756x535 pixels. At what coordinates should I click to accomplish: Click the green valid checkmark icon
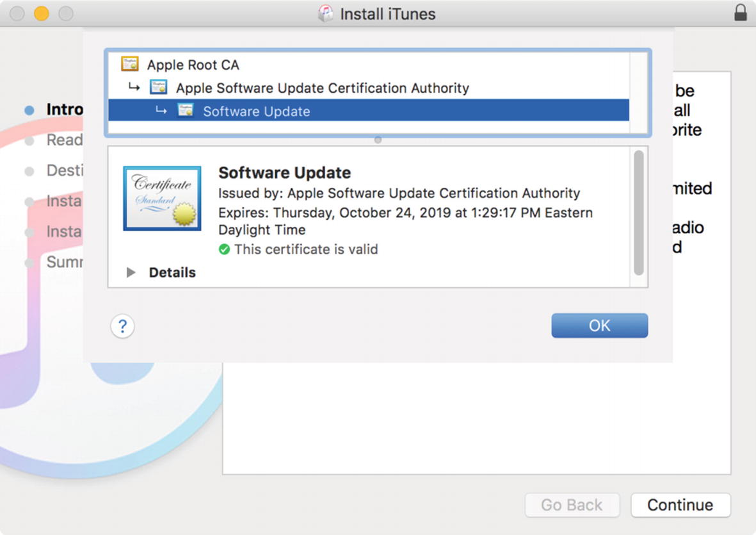(x=224, y=249)
